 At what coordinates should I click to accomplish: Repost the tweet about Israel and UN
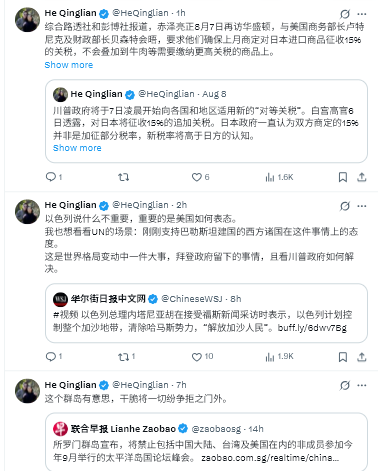click(x=126, y=357)
